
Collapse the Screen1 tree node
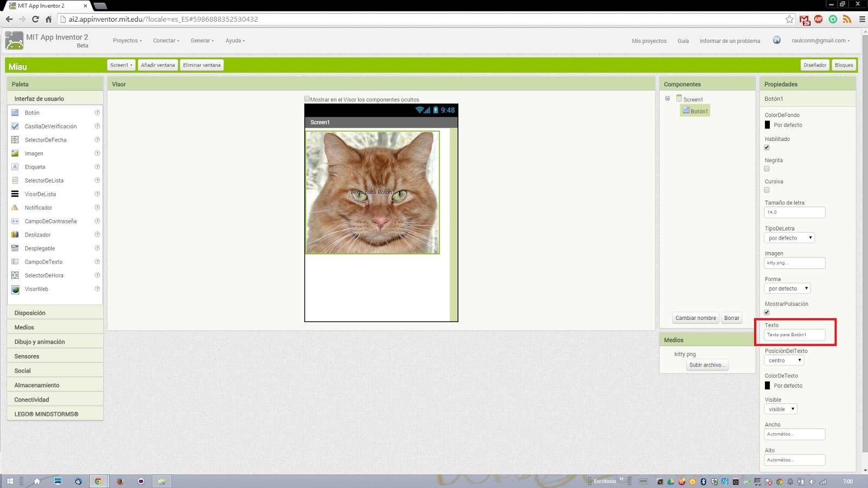tap(667, 99)
